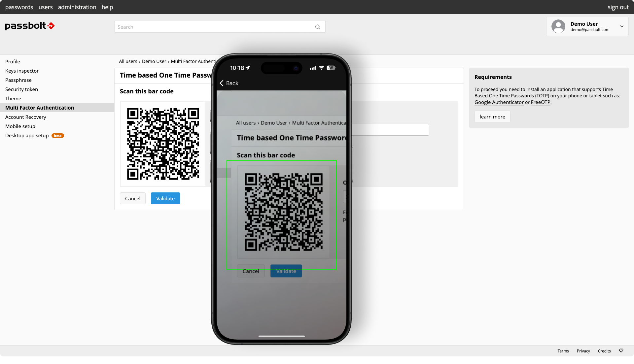
Task: Expand the Help menu item
Action: pyautogui.click(x=107, y=7)
